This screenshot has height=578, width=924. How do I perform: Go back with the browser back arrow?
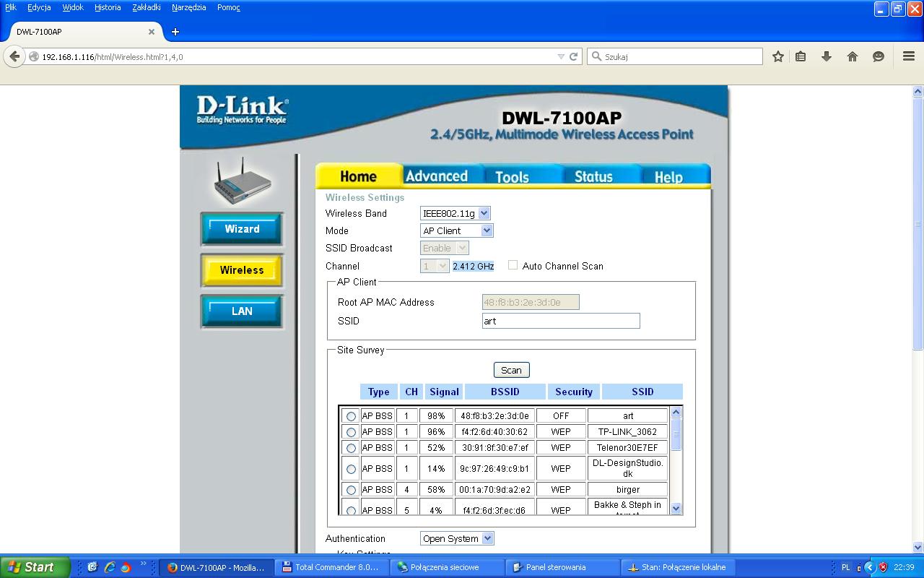pyautogui.click(x=14, y=56)
